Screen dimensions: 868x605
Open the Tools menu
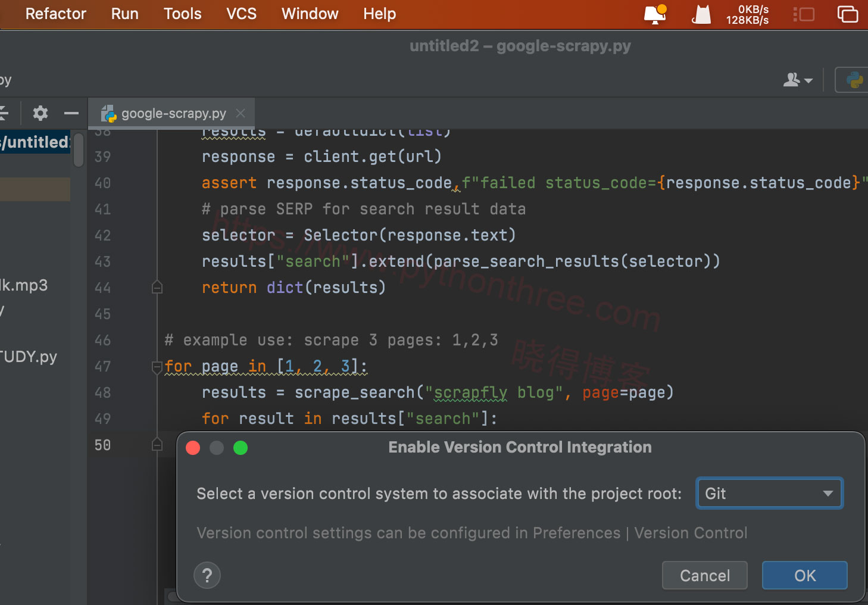(x=182, y=14)
